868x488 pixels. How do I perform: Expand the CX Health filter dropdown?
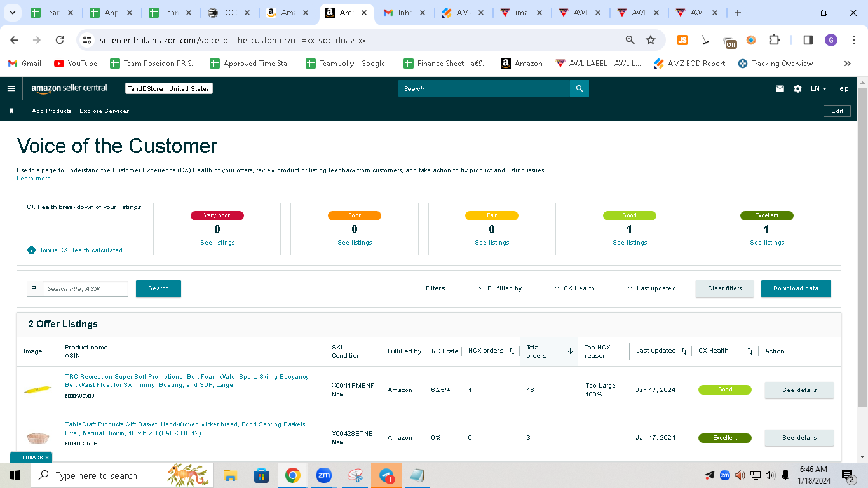574,288
